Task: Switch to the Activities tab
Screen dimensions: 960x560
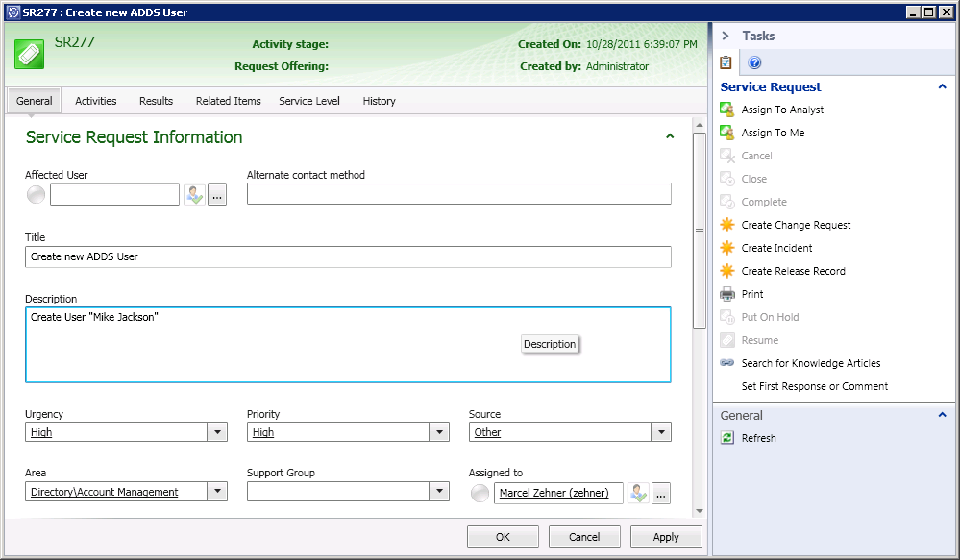Action: point(96,101)
